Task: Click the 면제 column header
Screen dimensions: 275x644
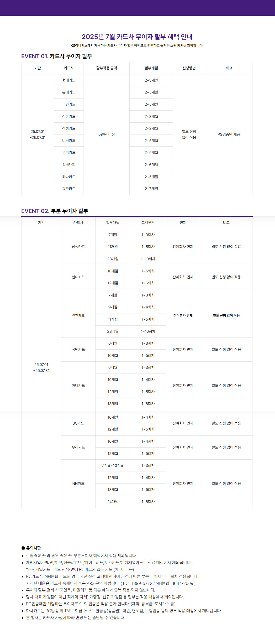Action: click(x=183, y=223)
